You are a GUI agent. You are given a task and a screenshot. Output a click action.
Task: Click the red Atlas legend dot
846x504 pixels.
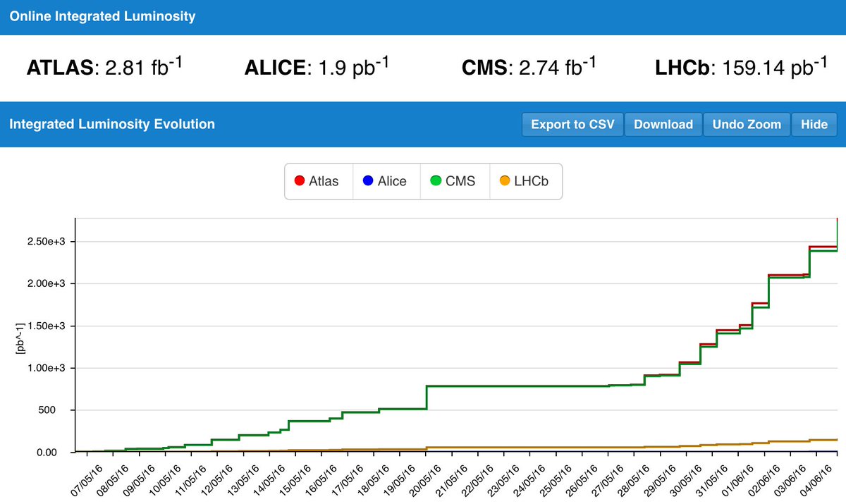(300, 181)
